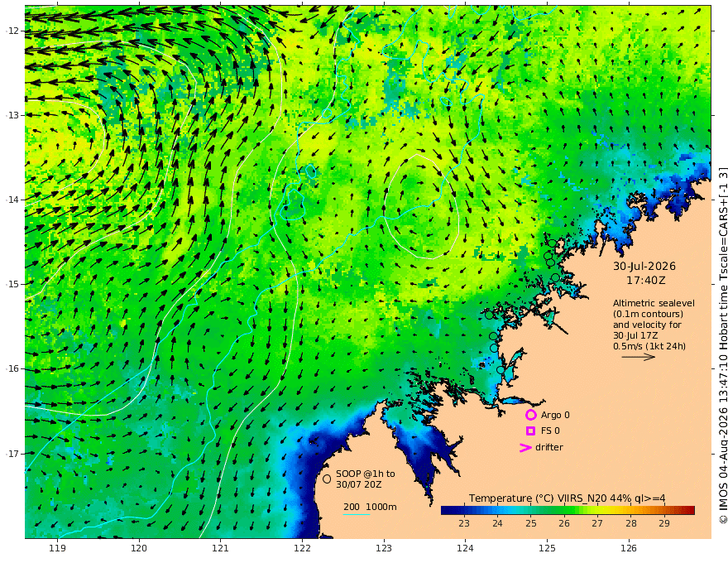
Task: Click the longitude axis label 124
Action: 465,549
